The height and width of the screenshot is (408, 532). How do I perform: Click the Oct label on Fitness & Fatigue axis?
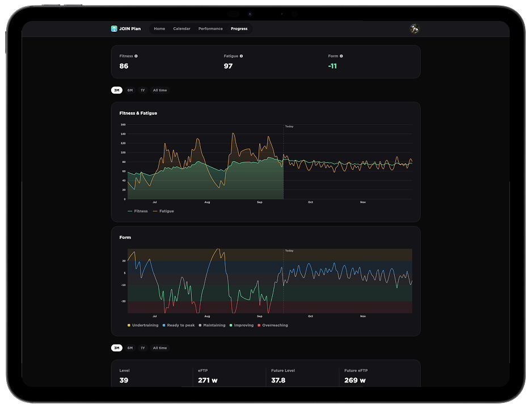pyautogui.click(x=310, y=202)
